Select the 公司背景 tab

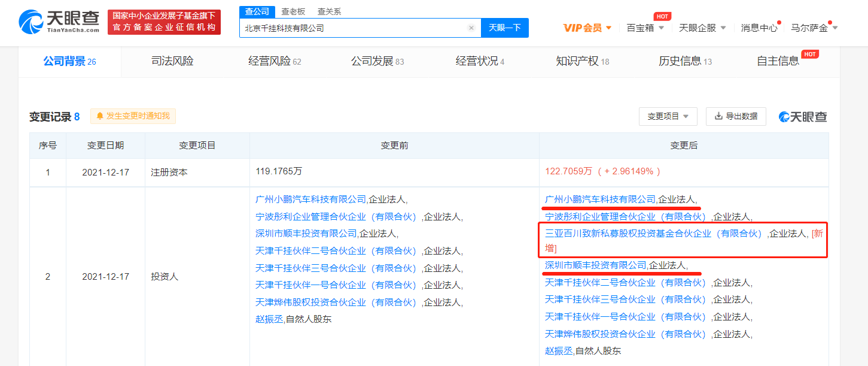[69, 61]
